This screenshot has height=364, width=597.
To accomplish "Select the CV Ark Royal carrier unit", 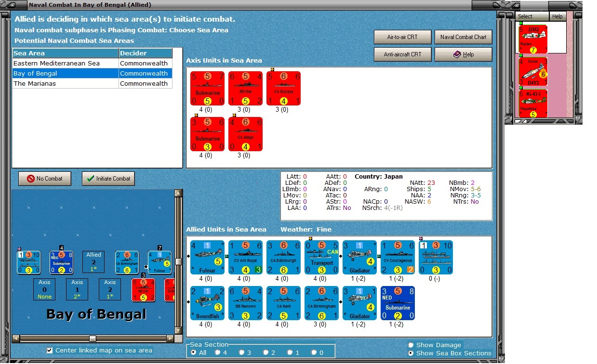I will pyautogui.click(x=245, y=258).
